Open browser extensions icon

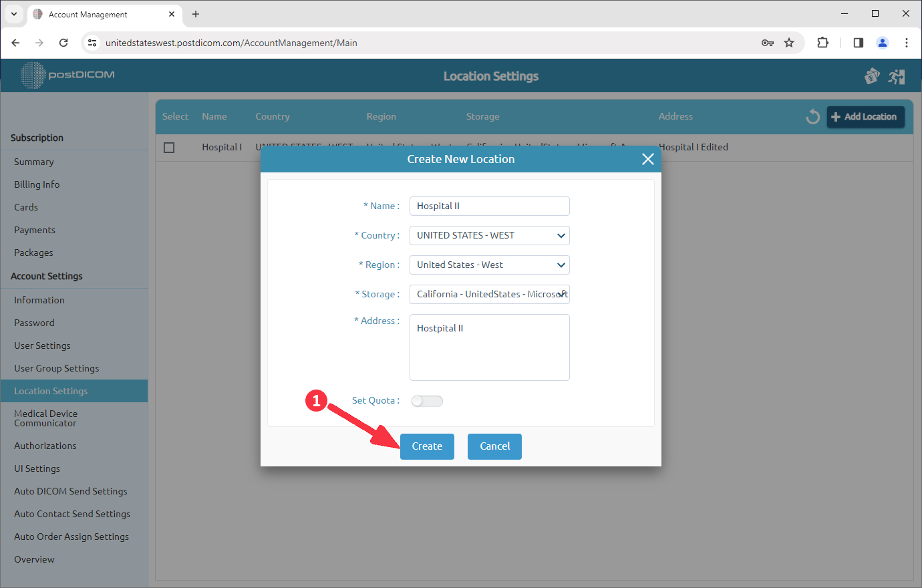(x=822, y=42)
